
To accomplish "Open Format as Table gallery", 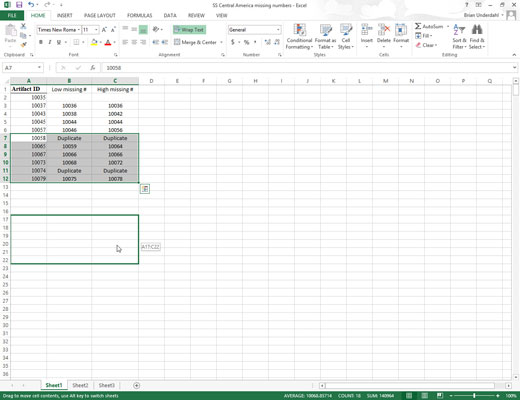I will 325,37.
